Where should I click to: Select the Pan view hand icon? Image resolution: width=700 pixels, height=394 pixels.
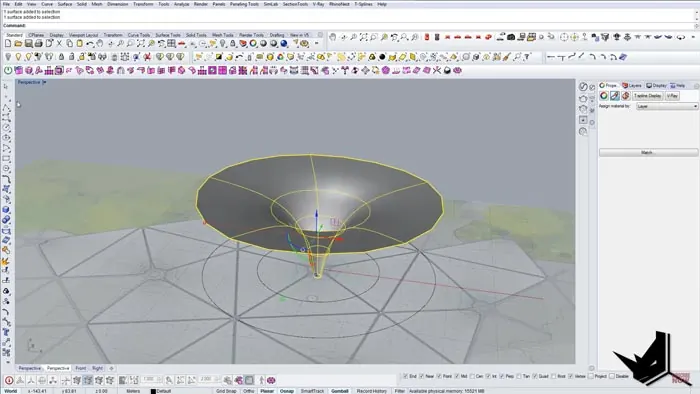click(x=100, y=44)
